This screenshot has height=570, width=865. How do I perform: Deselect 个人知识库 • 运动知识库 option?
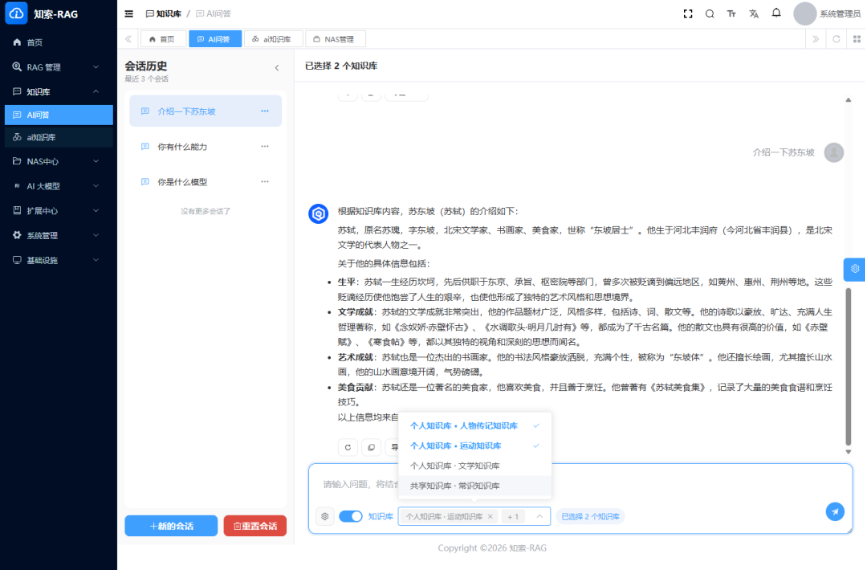[x=474, y=445]
